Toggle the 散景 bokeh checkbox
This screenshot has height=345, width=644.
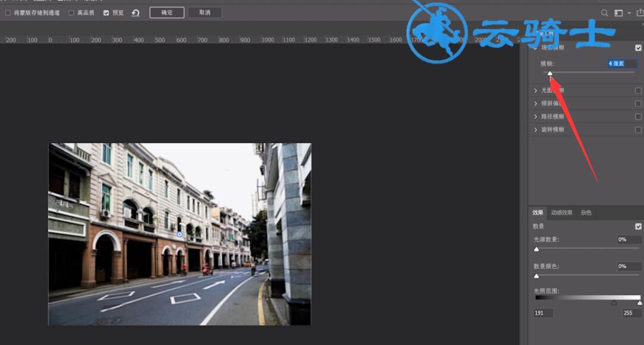click(638, 226)
